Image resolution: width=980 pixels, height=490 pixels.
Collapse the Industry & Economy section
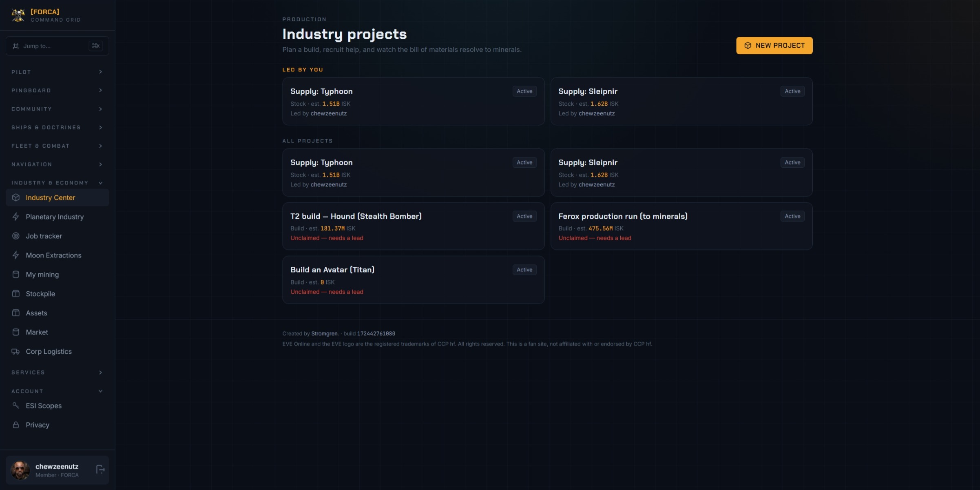point(57,183)
